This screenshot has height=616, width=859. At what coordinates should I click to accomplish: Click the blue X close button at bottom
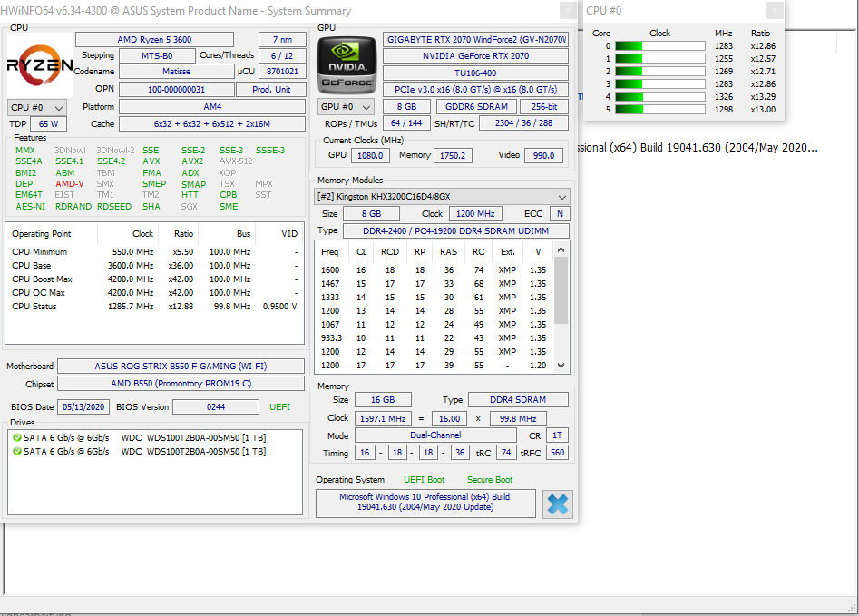coord(558,504)
